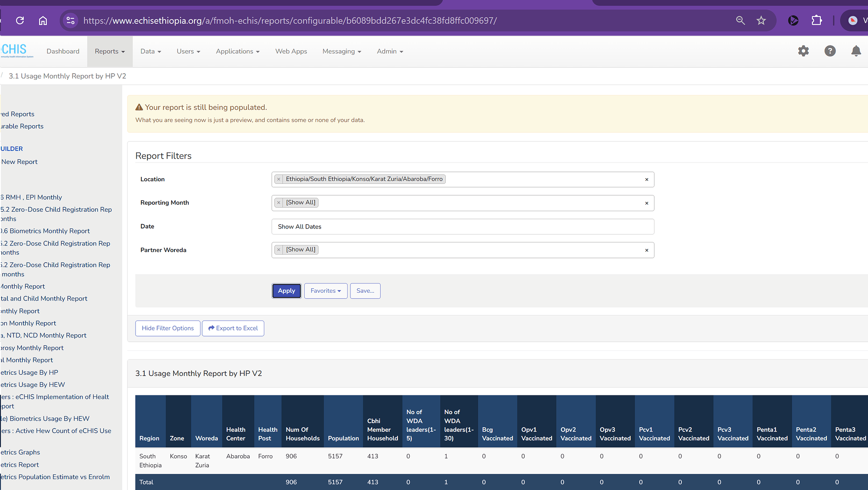
Task: Open the Reports dropdown menu
Action: click(x=110, y=51)
